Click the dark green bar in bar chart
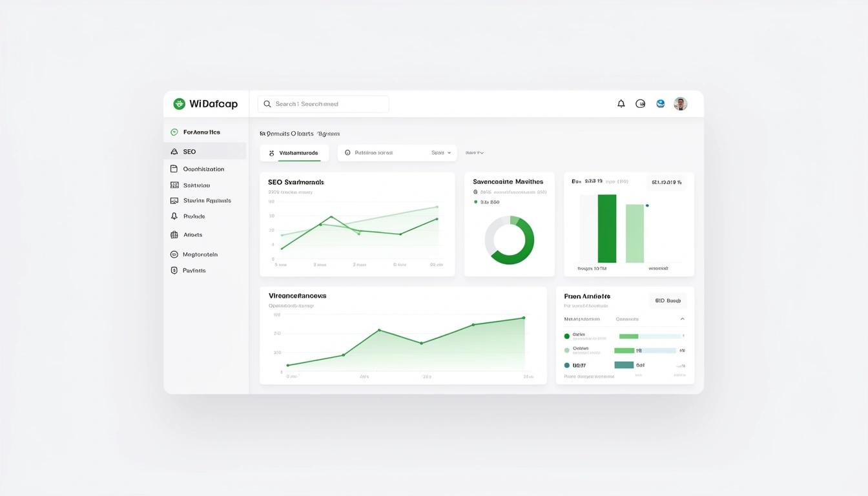This screenshot has height=496, width=868. (x=607, y=229)
